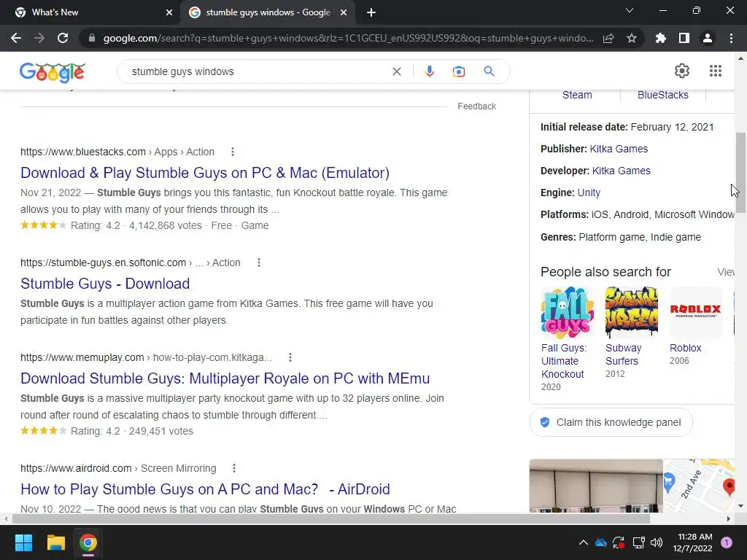Open options for the memuplay.com result
This screenshot has width=747, height=560.
(290, 357)
